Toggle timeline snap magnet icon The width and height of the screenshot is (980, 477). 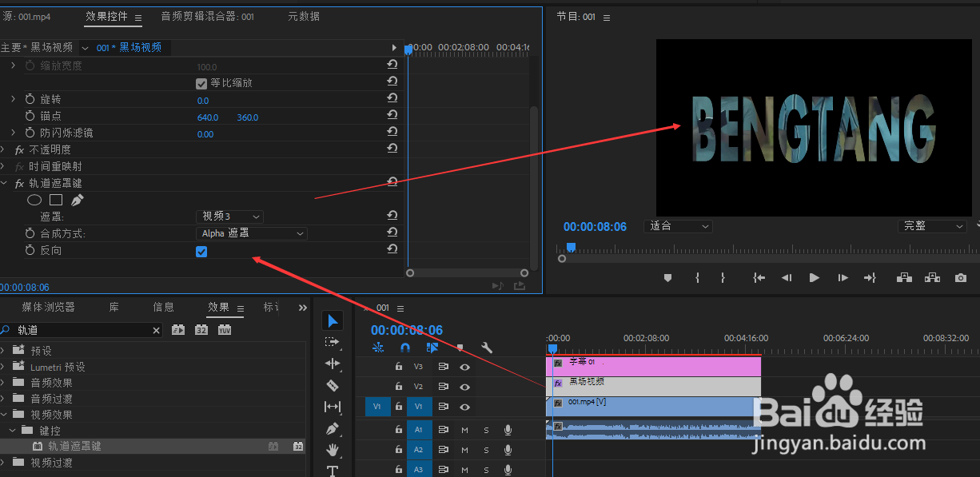pos(405,348)
